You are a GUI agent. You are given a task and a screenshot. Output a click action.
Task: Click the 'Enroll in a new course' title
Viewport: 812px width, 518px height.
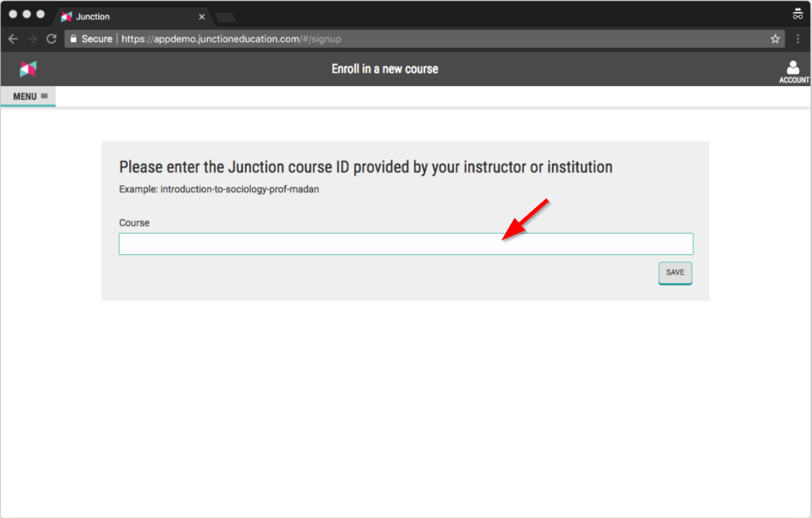(x=385, y=69)
